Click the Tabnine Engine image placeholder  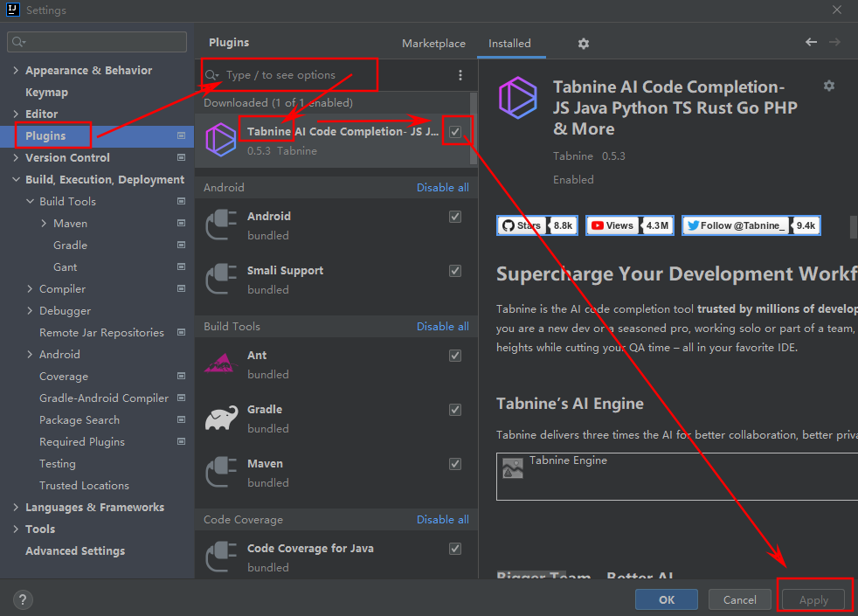[512, 468]
